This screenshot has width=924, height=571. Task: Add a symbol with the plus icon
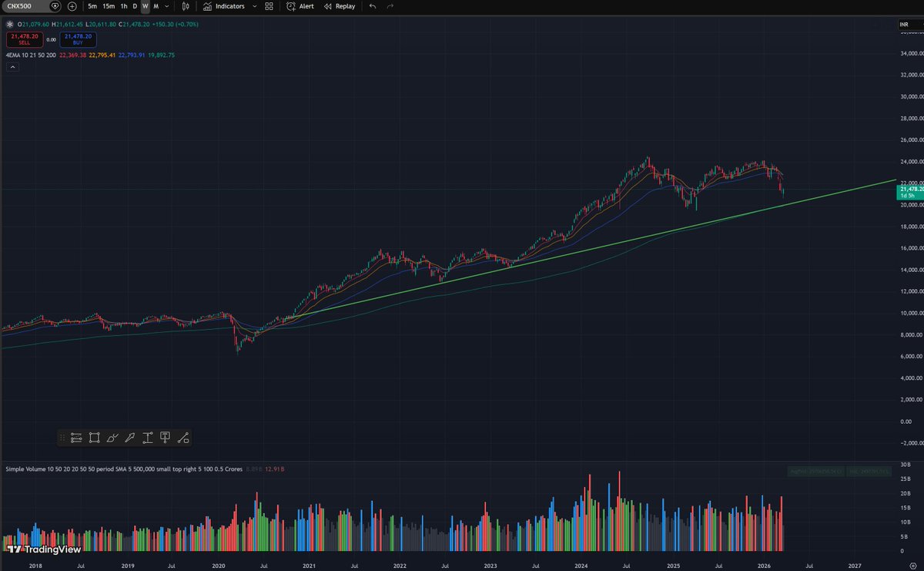tap(72, 6)
